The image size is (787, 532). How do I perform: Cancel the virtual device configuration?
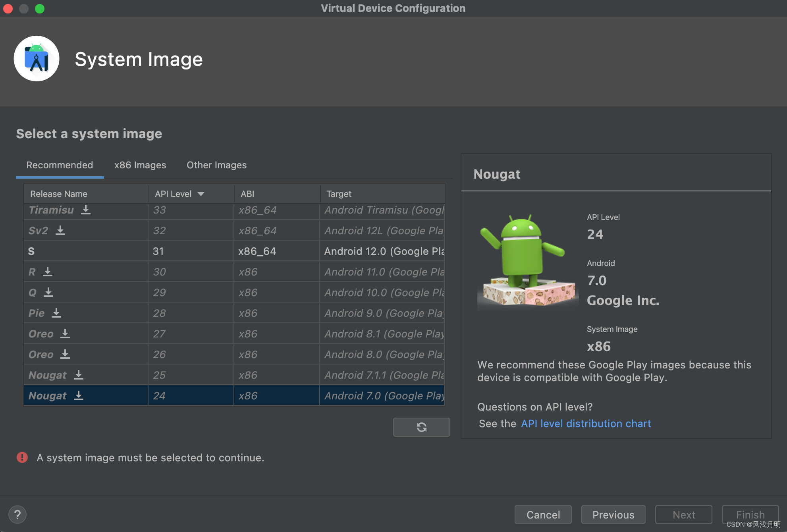click(x=543, y=515)
